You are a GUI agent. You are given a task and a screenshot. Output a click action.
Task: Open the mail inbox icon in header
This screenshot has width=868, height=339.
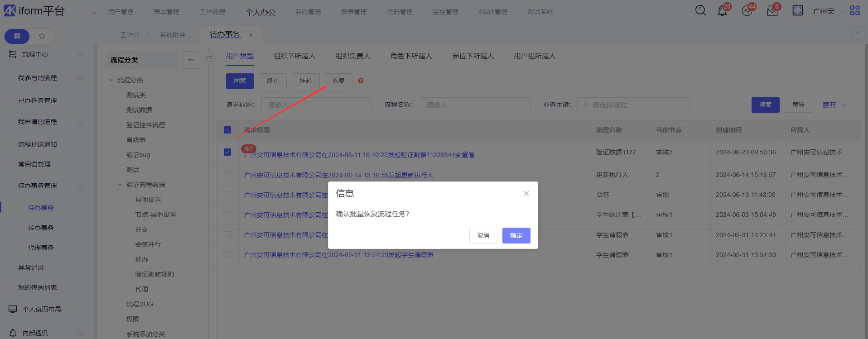tap(772, 11)
